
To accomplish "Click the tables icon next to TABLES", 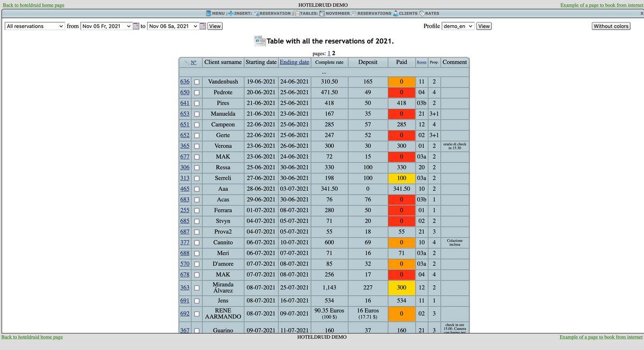I will 296,13.
